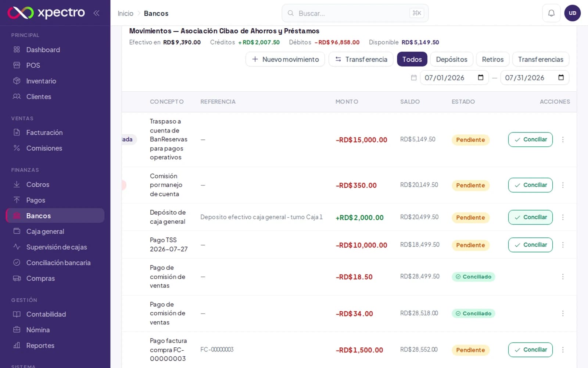Click Nuevo movimiento button
The width and height of the screenshot is (588, 368).
285,59
